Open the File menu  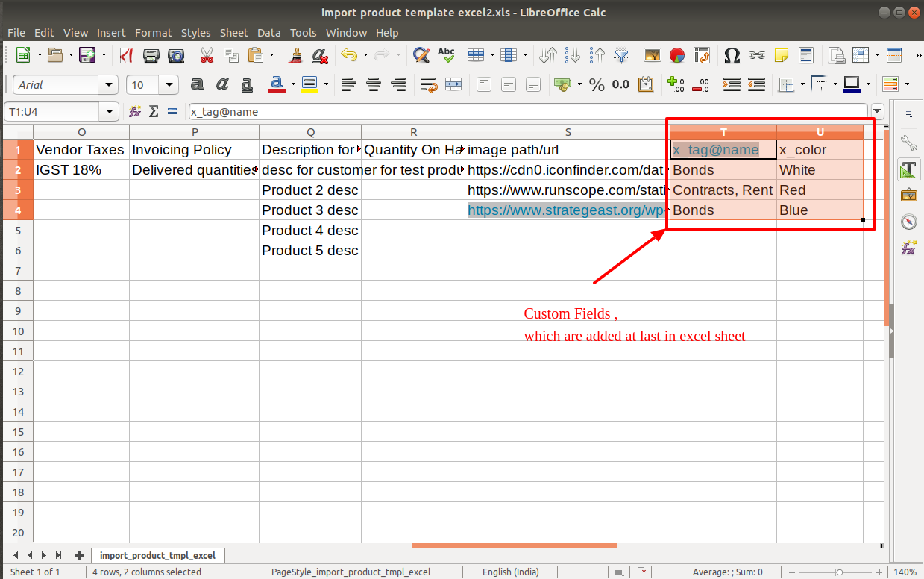tap(16, 33)
